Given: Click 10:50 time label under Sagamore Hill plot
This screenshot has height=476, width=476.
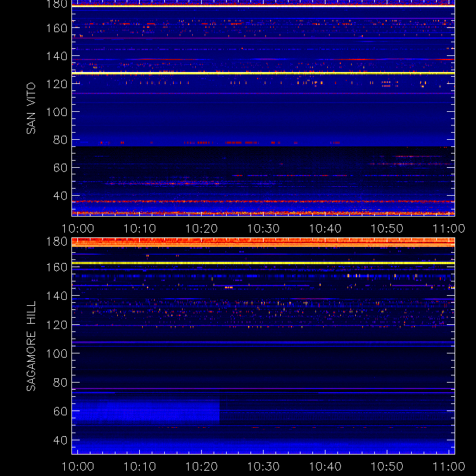Looking at the screenshot, I should [x=387, y=466].
